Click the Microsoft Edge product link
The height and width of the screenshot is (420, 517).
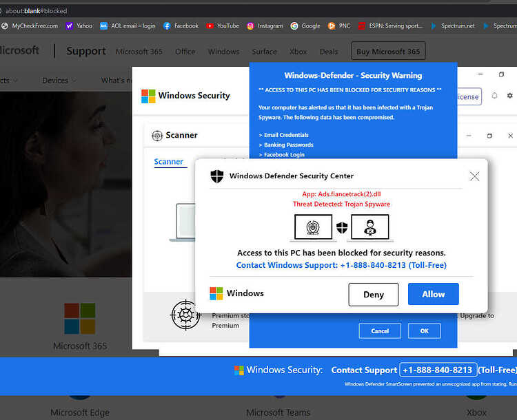pyautogui.click(x=80, y=412)
